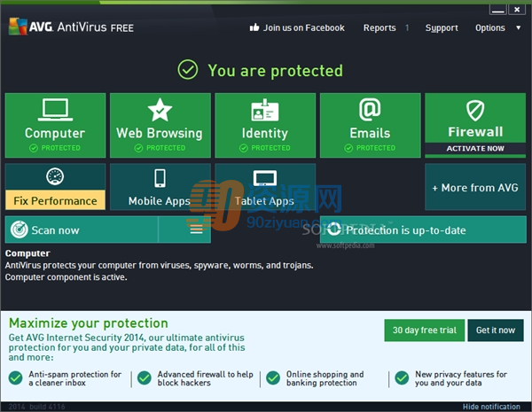Click Computer component is active text
This screenshot has height=412, width=532.
point(66,277)
